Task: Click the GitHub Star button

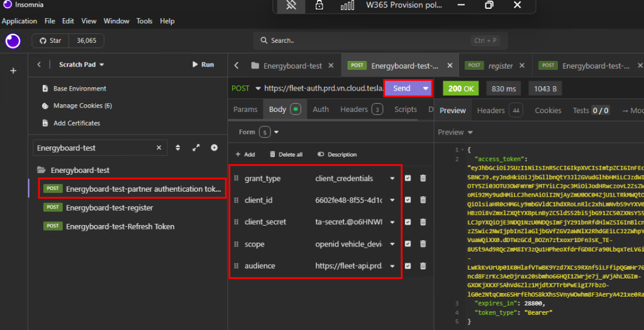Action: point(50,41)
